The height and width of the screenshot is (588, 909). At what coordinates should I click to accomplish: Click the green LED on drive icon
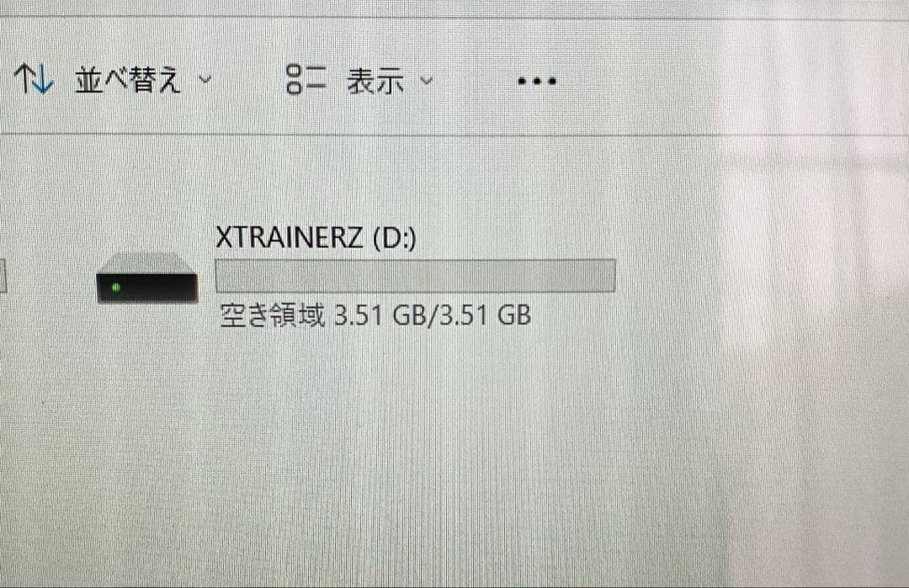[116, 288]
